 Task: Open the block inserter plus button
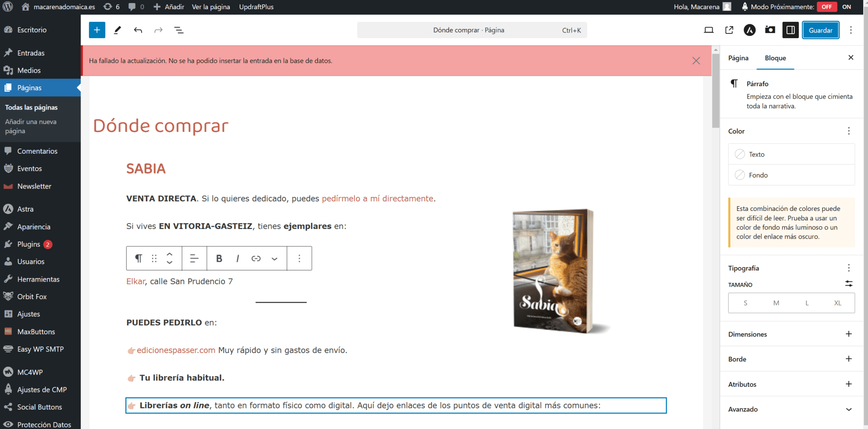[x=97, y=30]
